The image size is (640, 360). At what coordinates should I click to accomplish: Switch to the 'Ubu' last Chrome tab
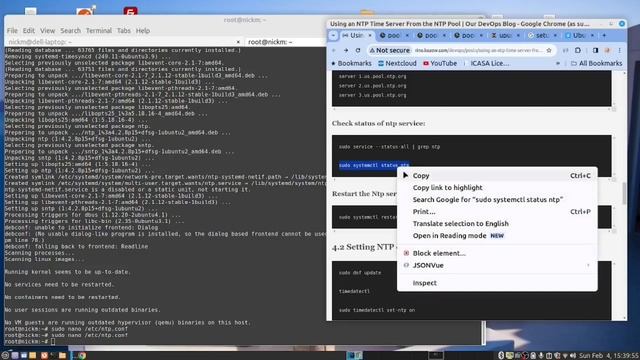(x=580, y=36)
